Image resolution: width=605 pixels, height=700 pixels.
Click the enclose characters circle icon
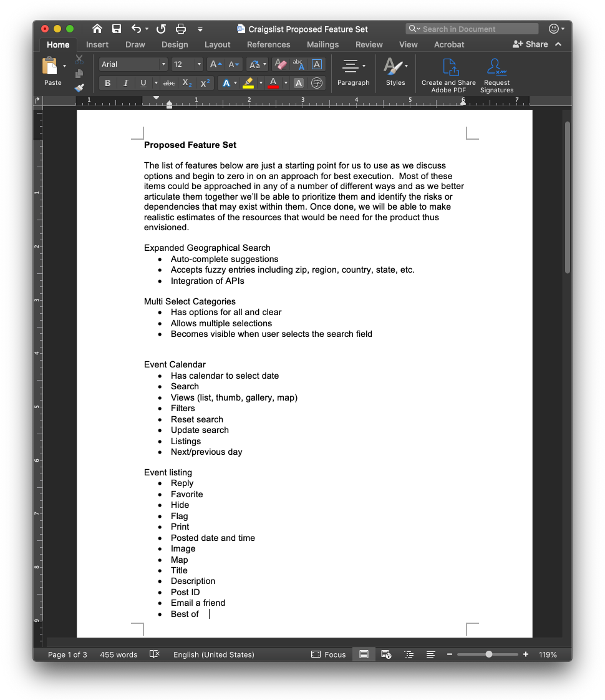coord(317,83)
